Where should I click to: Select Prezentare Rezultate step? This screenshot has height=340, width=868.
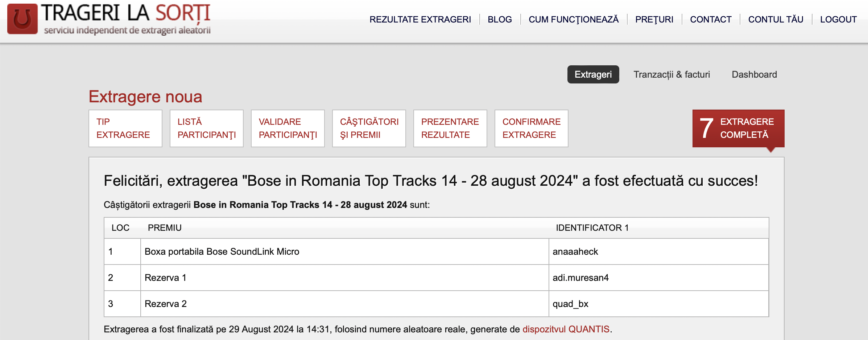pos(450,128)
